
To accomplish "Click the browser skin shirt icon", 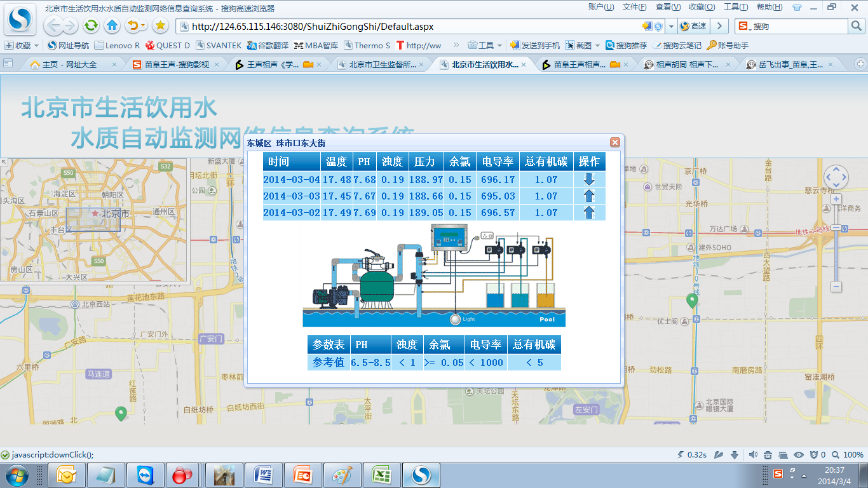I will 797,7.
